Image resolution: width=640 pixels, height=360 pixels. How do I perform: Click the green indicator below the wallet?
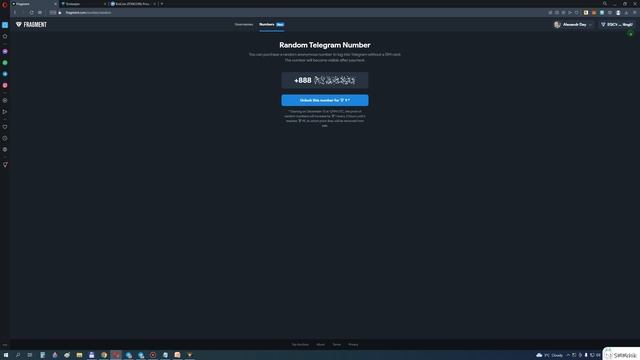tap(631, 34)
